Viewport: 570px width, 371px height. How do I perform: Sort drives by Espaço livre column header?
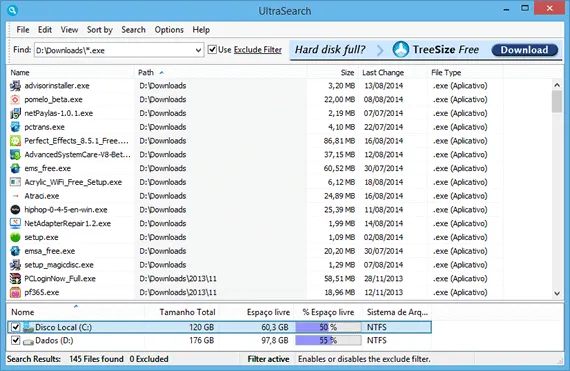pyautogui.click(x=256, y=312)
